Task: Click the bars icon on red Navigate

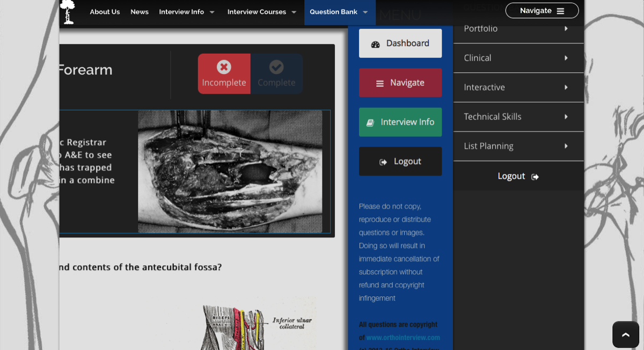Action: 380,83
